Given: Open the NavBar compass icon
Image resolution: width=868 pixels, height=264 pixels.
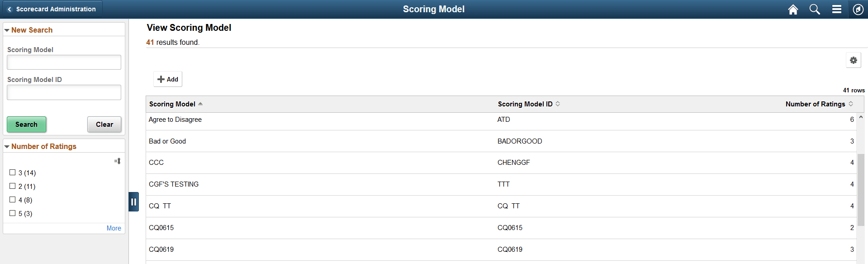Looking at the screenshot, I should pyautogui.click(x=858, y=9).
